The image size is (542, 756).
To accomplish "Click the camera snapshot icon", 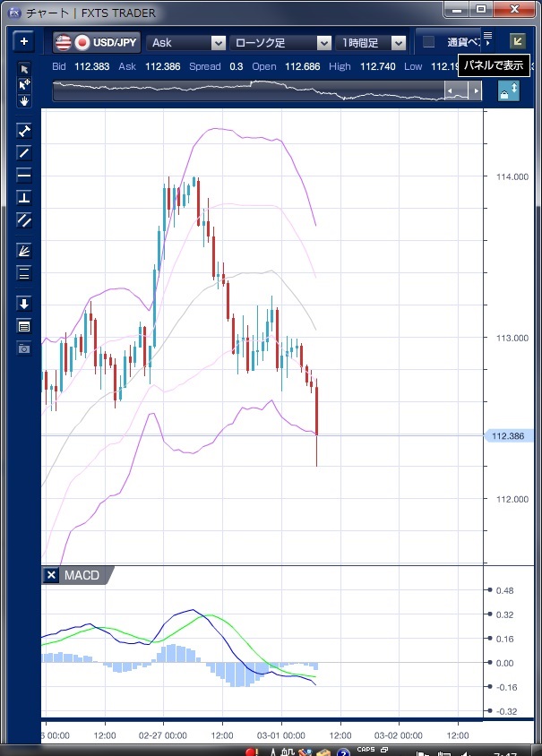I will click(x=24, y=348).
